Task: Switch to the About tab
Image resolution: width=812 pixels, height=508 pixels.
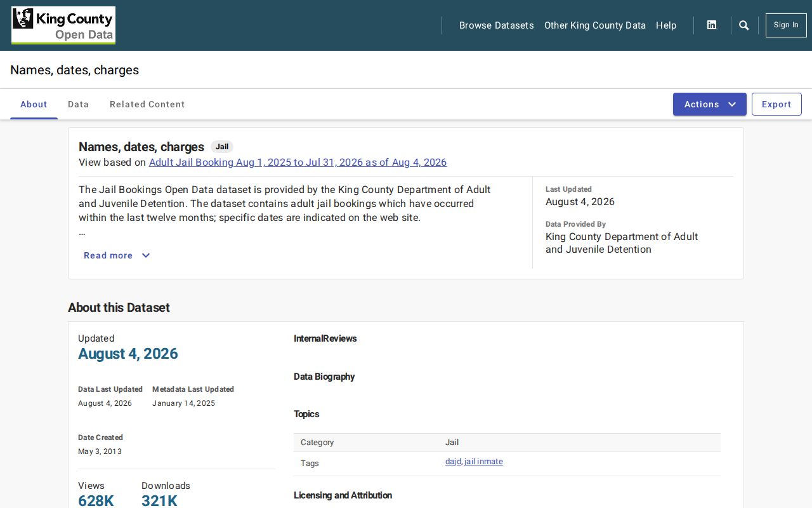Action: point(34,104)
